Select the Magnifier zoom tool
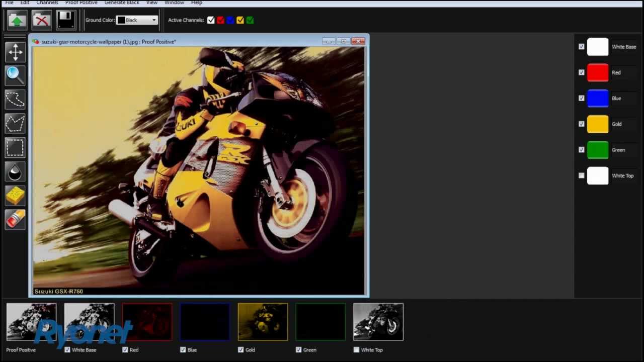The image size is (644, 362). tap(15, 76)
